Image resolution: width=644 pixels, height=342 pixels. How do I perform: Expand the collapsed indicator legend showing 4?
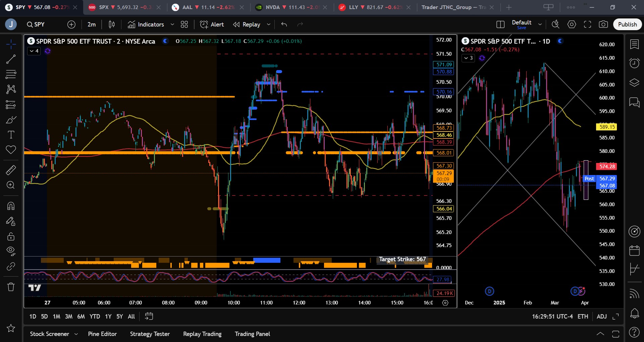point(34,51)
